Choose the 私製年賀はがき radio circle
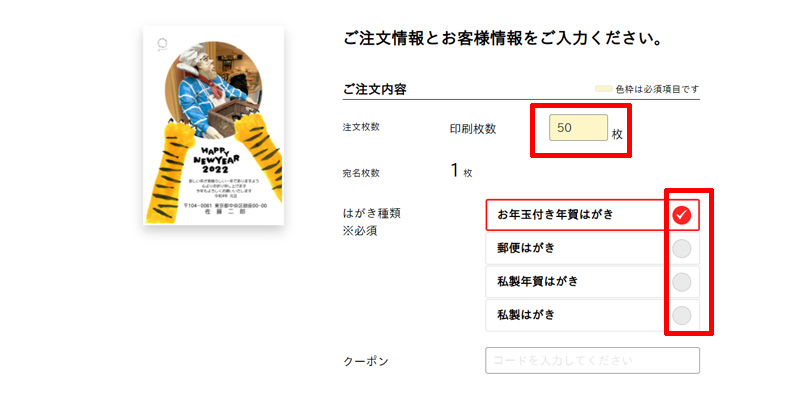Viewport: 800px width, 400px height. coord(682,282)
